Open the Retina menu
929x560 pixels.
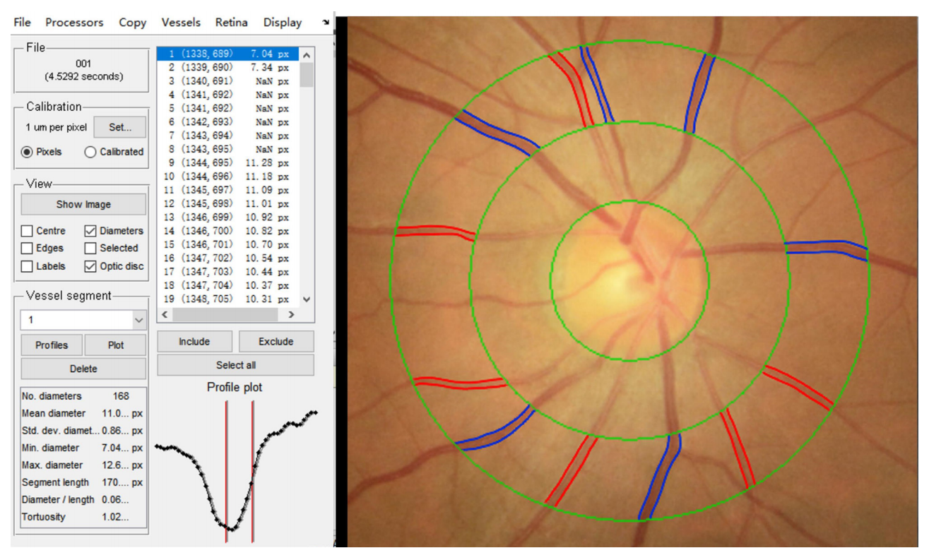[231, 23]
